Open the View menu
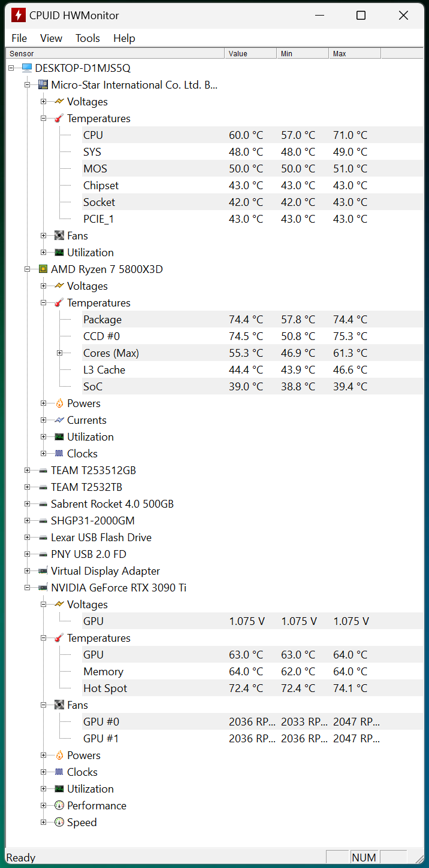The height and width of the screenshot is (868, 429). (x=51, y=38)
